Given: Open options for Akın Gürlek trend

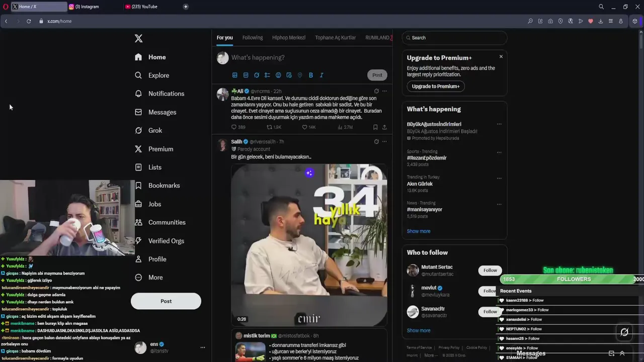Looking at the screenshot, I should coord(499,178).
